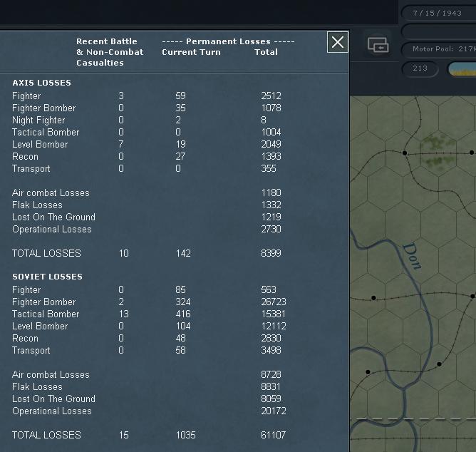Click Axis Operational Losses 2730
Viewport: 476px width, 452px height.
(x=271, y=229)
